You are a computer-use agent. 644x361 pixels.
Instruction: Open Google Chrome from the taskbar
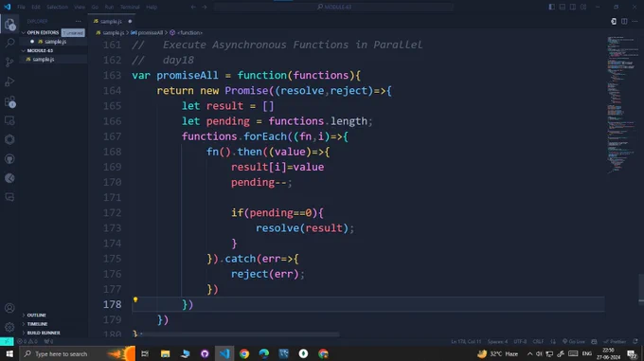[244, 353]
